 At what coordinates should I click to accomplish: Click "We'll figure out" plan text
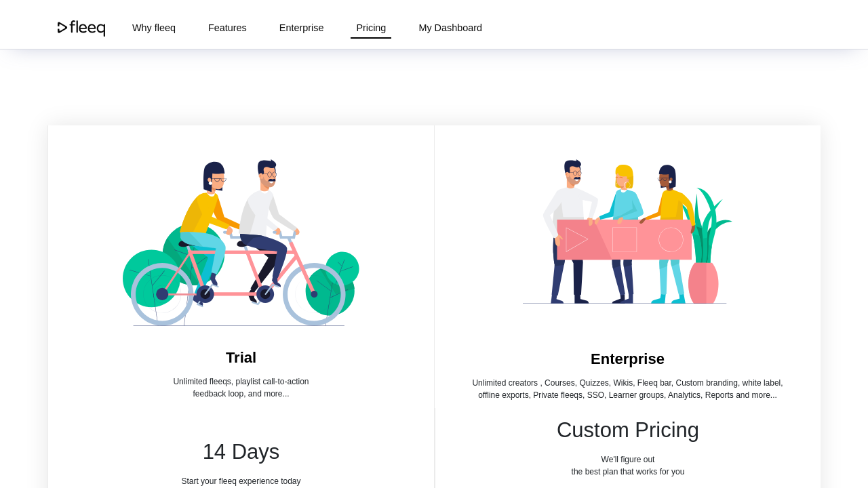point(627,460)
